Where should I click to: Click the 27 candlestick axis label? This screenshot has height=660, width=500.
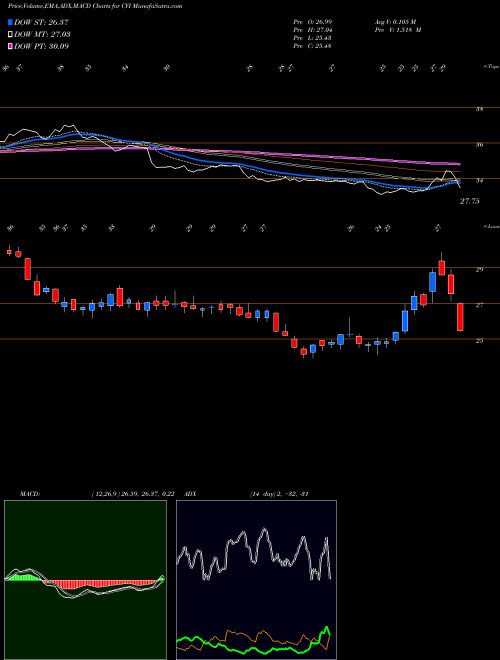pyautogui.click(x=479, y=305)
